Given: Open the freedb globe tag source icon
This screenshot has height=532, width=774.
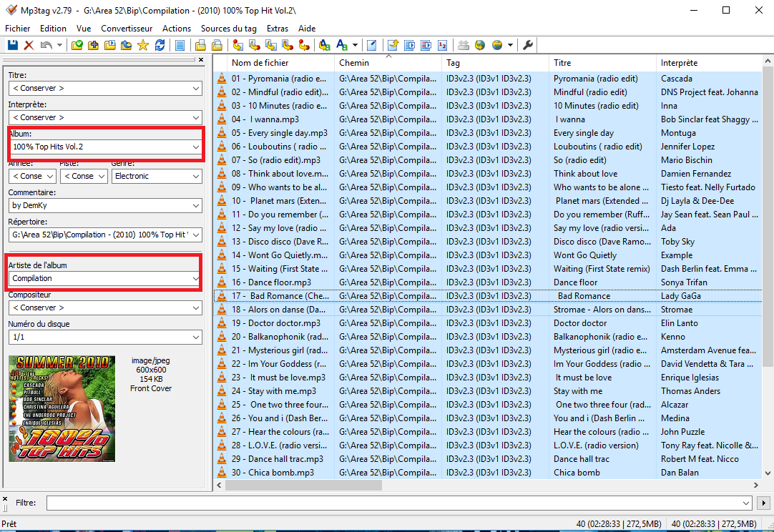Looking at the screenshot, I should click(x=480, y=45).
